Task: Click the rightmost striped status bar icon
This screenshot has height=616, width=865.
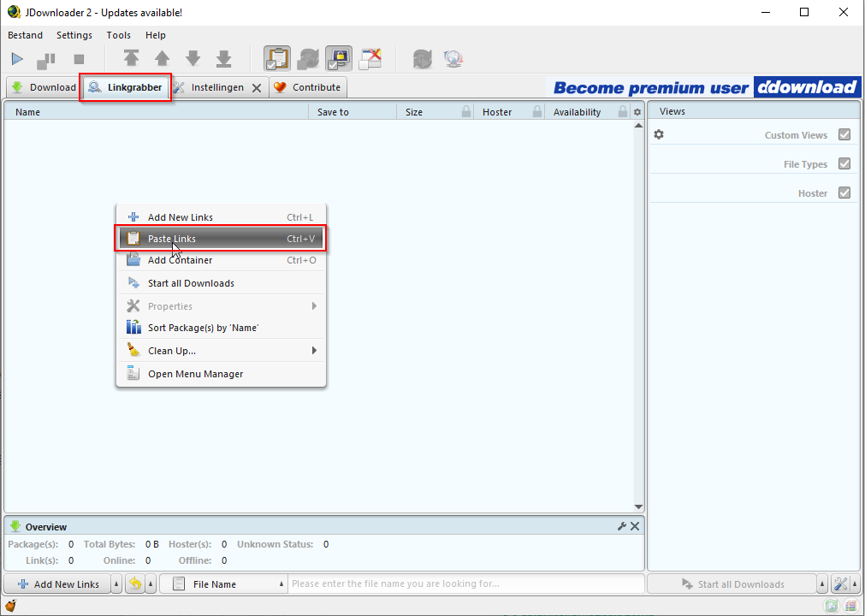Action: [850, 606]
